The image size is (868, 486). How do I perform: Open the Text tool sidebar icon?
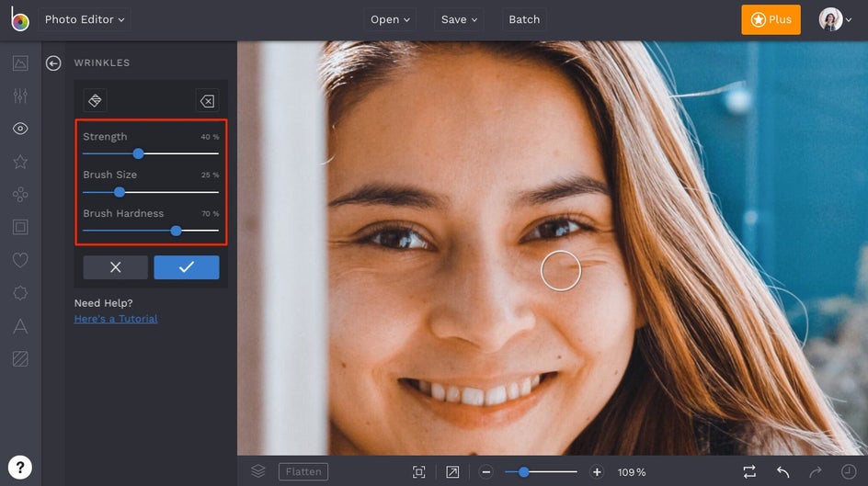point(20,325)
